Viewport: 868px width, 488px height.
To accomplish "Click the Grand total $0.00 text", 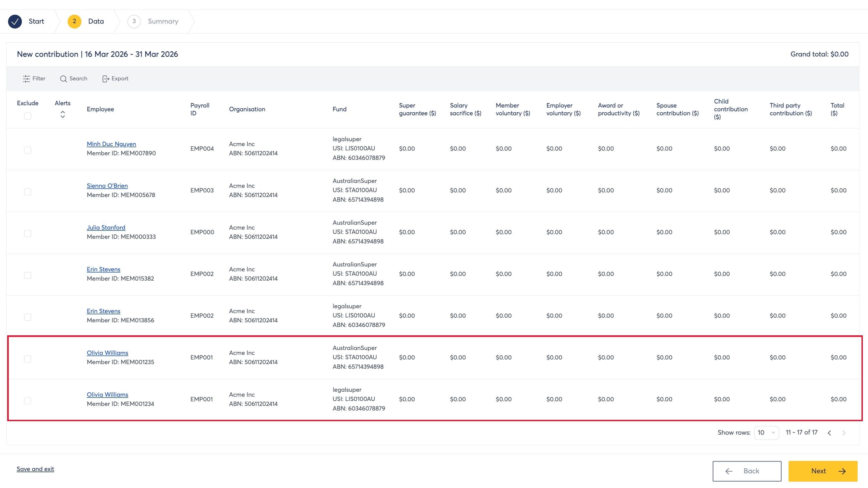I will 819,54.
